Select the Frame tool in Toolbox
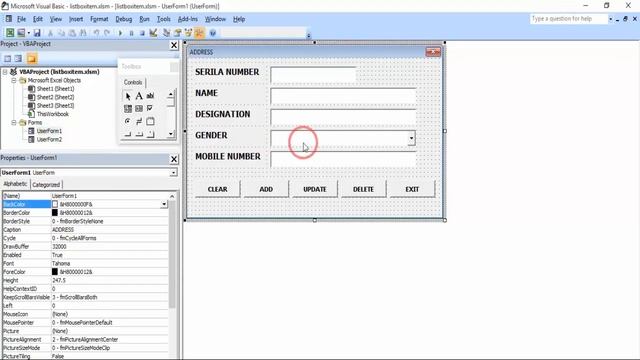Screen dimensions: 640x360 [x=150, y=121]
